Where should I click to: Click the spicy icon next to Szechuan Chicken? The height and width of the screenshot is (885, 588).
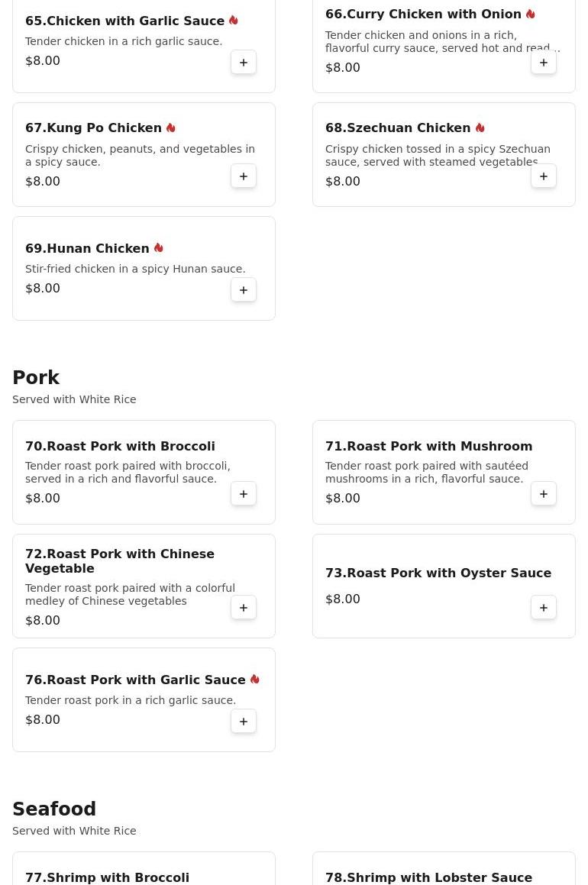[480, 128]
